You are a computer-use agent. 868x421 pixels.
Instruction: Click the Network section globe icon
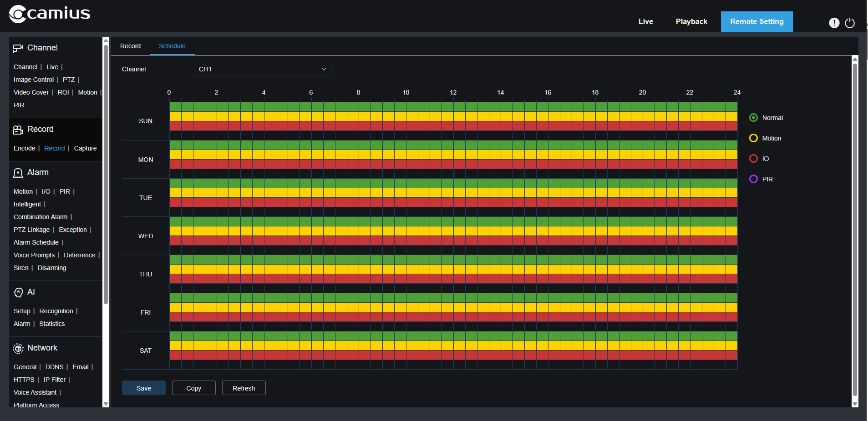pos(18,348)
